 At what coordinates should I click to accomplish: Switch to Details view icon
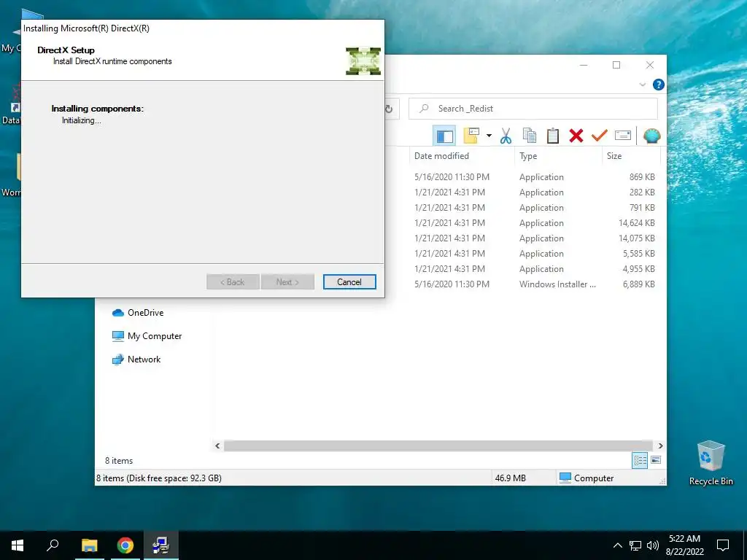point(640,460)
